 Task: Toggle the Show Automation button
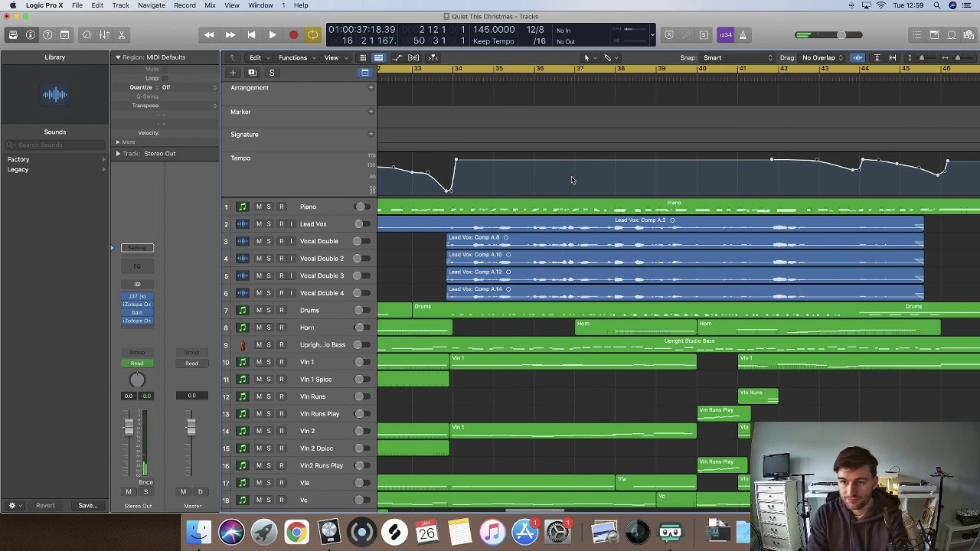pos(397,57)
